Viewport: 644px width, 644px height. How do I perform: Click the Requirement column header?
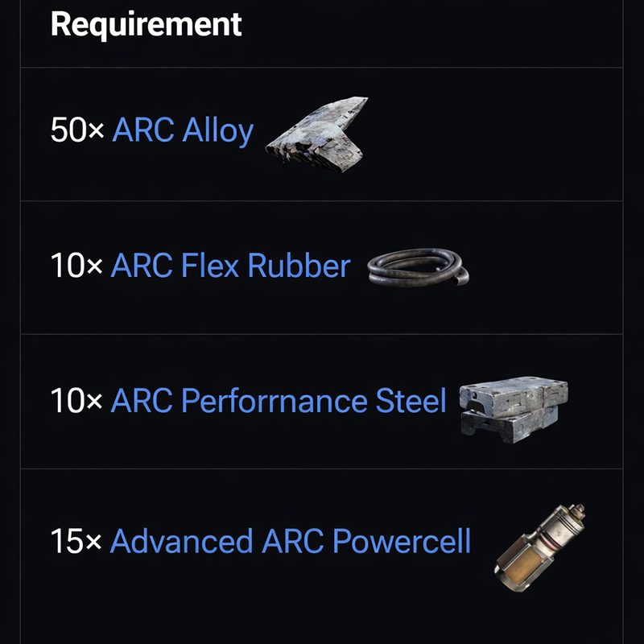coord(146,24)
